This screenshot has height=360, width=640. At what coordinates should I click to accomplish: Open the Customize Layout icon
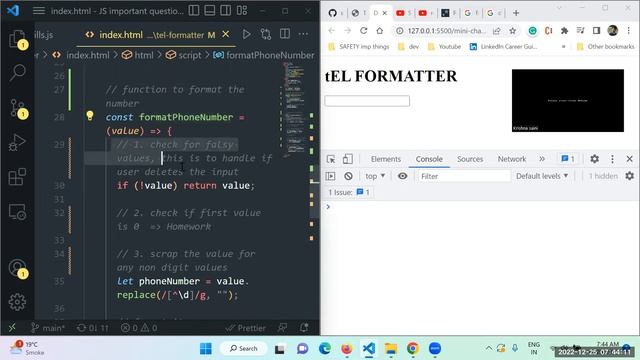(242, 11)
